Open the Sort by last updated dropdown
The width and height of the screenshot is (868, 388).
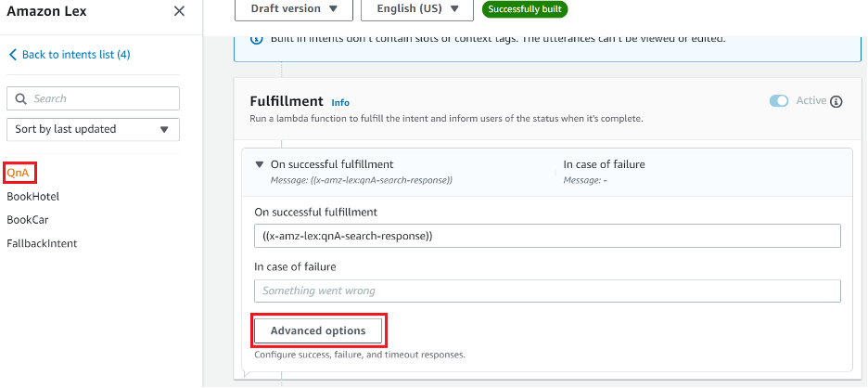pyautogui.click(x=93, y=129)
